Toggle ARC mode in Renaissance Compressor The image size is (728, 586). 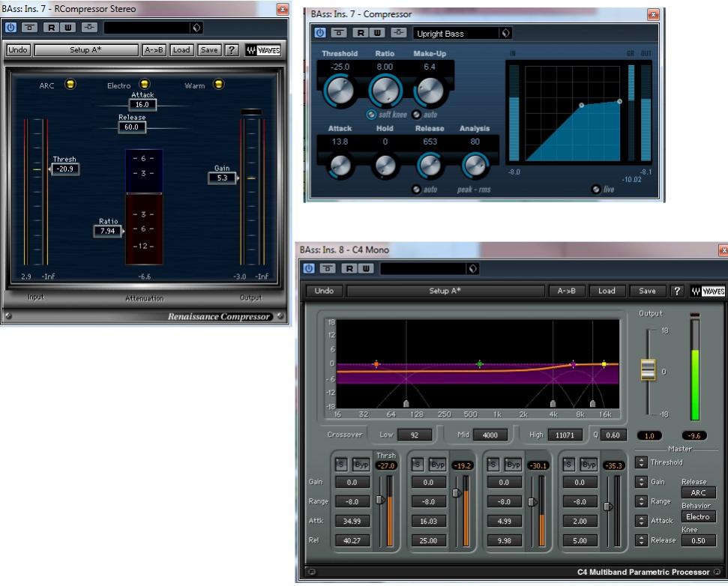click(x=70, y=84)
